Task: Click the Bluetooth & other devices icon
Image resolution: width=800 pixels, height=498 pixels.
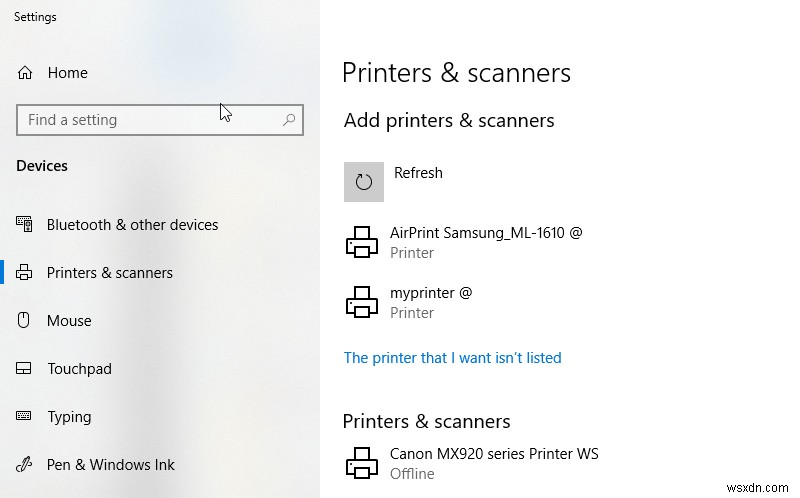Action: [25, 225]
